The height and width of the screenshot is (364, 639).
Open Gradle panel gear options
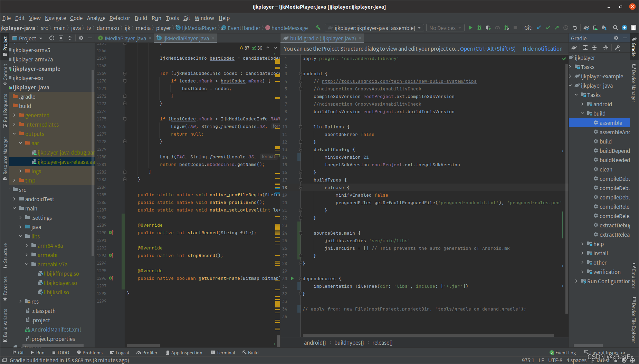(616, 38)
